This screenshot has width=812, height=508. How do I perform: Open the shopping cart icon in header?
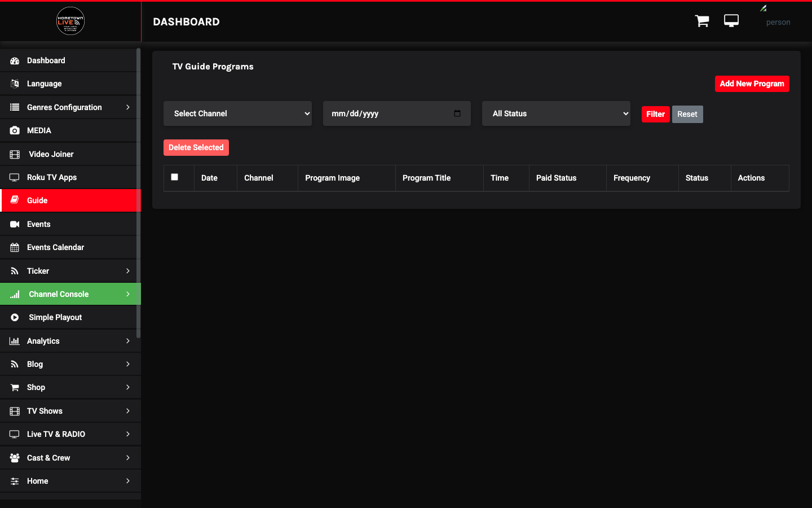[702, 21]
